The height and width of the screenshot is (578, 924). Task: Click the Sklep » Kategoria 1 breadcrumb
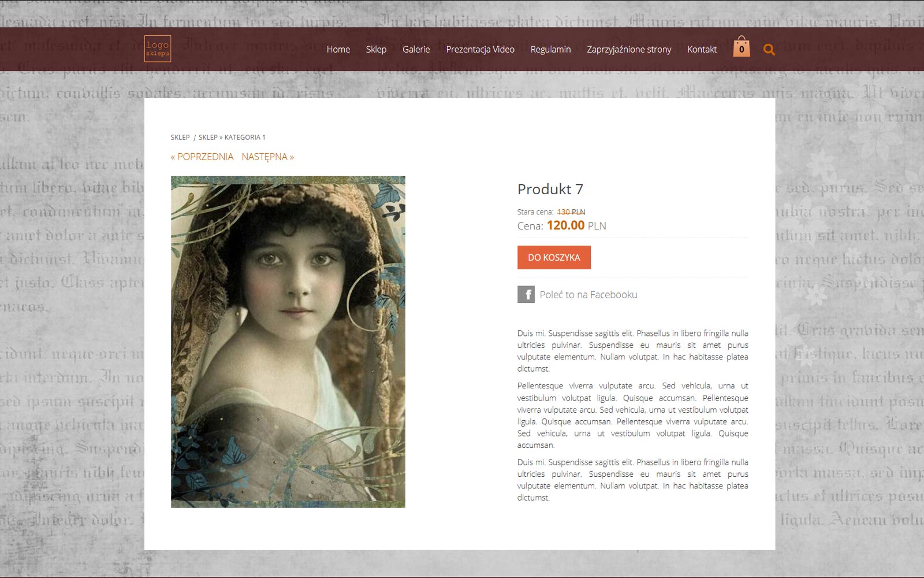tap(232, 138)
